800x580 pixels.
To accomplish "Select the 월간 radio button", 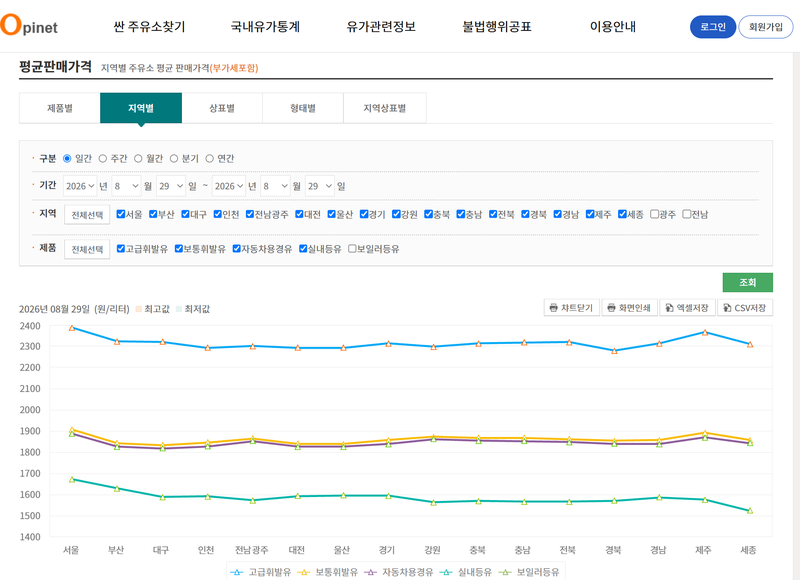I will (x=138, y=159).
